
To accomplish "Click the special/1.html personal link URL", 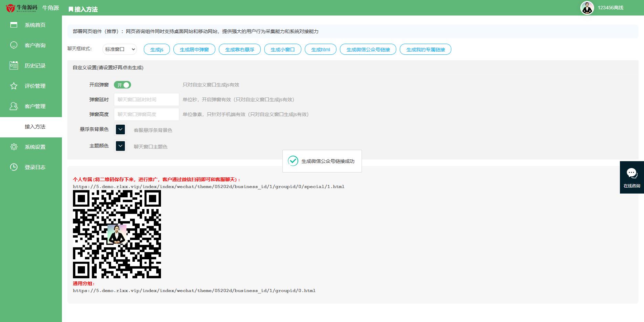I will (208, 187).
